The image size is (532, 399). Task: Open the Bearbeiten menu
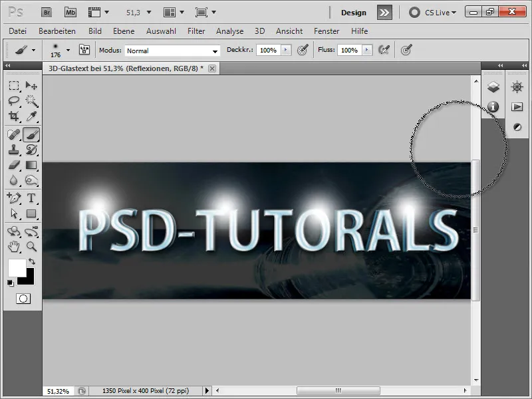57,31
